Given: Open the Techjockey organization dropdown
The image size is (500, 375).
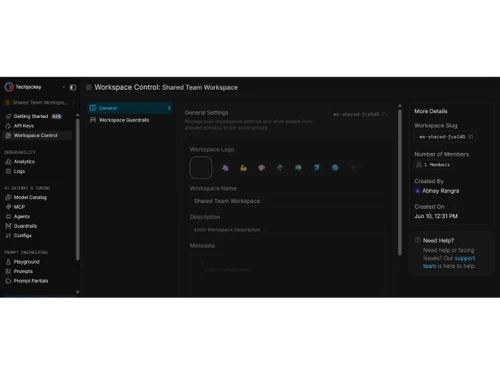Looking at the screenshot, I should pos(63,87).
